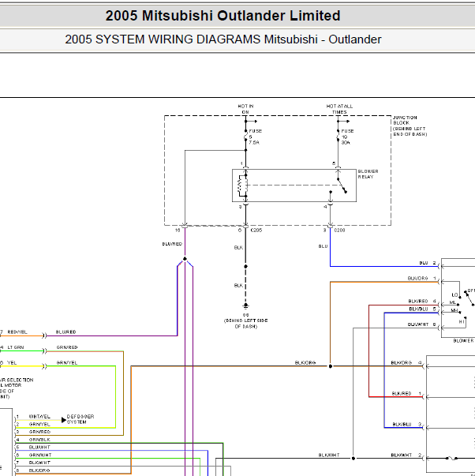Click the LO position label on blower switch

pyautogui.click(x=454, y=294)
